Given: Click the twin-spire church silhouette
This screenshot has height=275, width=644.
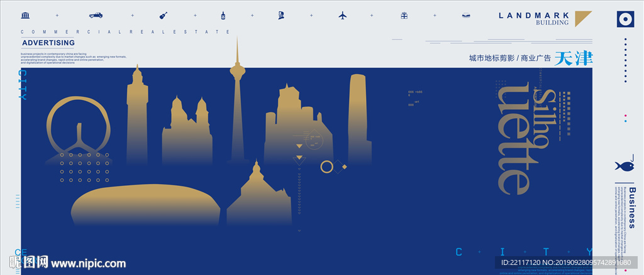Looking at the screenshot, I should tap(187, 131).
